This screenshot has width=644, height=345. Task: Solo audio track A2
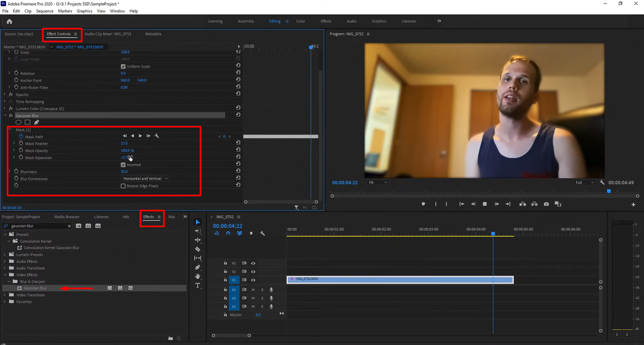point(262,298)
